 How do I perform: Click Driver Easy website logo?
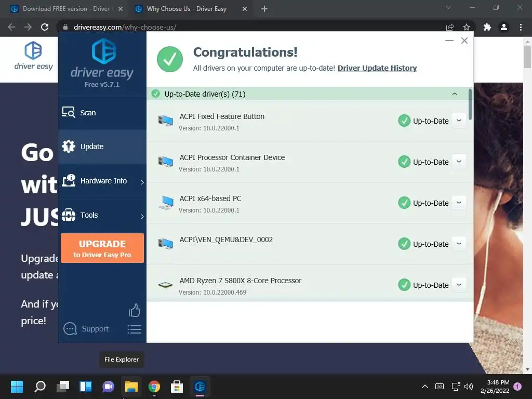33,56
